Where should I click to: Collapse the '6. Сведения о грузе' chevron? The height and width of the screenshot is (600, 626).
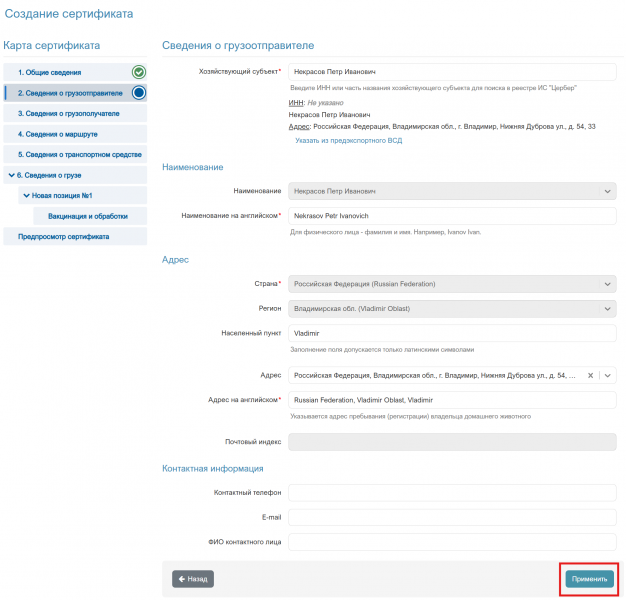[x=12, y=175]
